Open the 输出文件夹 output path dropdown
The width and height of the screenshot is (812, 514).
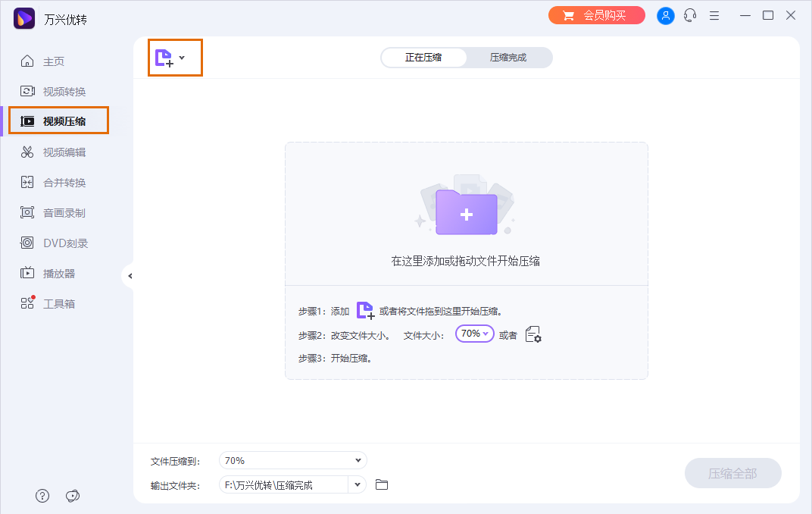coord(356,484)
